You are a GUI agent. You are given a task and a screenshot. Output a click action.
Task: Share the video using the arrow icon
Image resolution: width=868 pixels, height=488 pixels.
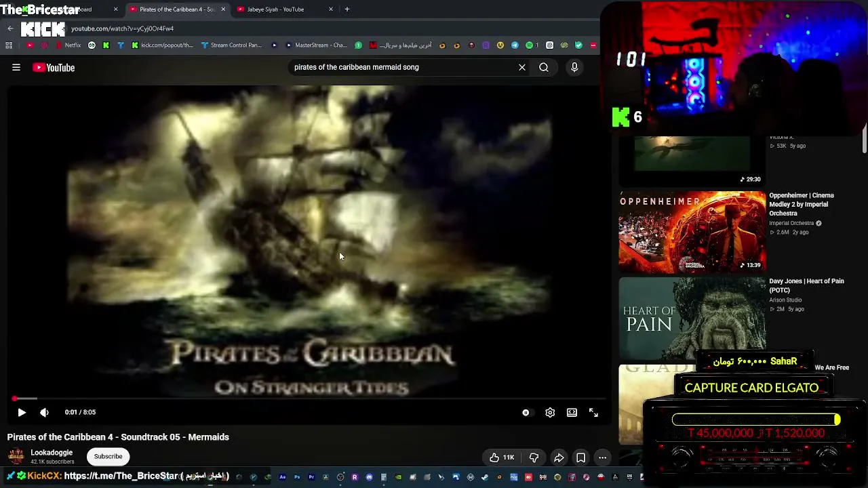coord(559,457)
